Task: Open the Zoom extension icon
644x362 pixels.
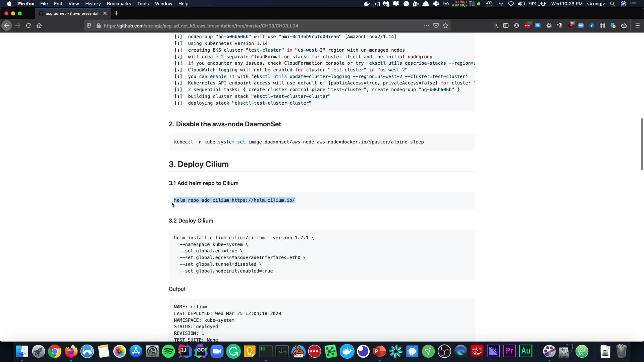Action: coord(581,25)
